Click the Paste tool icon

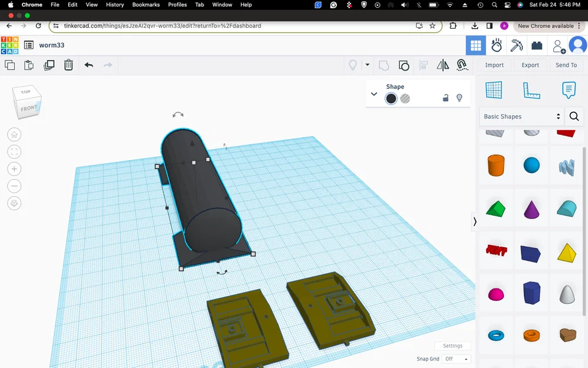click(29, 65)
